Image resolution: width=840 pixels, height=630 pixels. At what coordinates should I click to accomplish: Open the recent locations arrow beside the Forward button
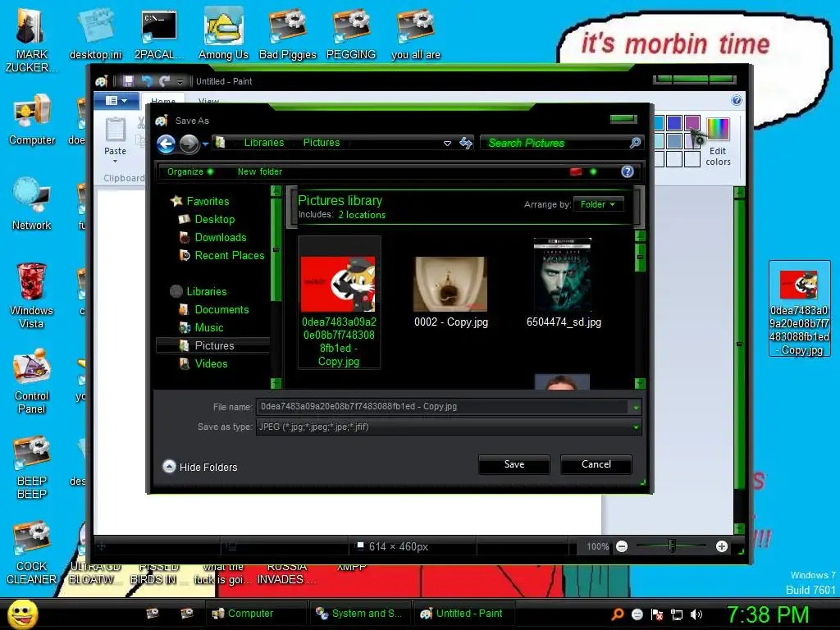click(205, 144)
